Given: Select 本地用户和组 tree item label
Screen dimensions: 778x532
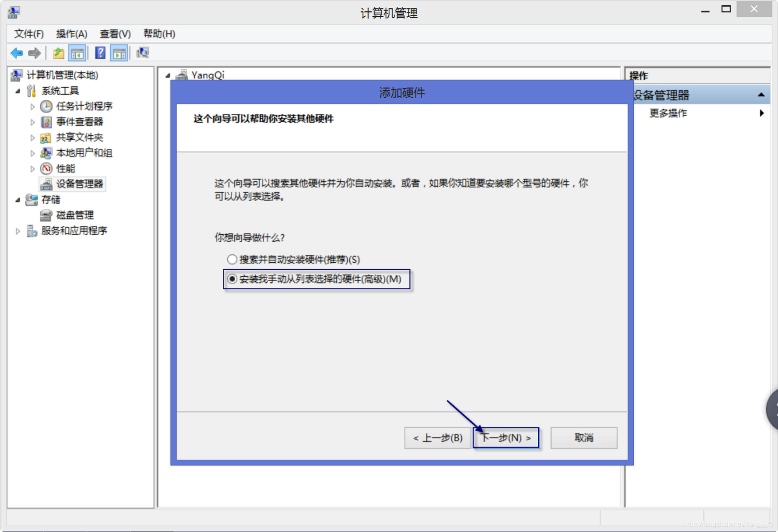Looking at the screenshot, I should tap(84, 153).
